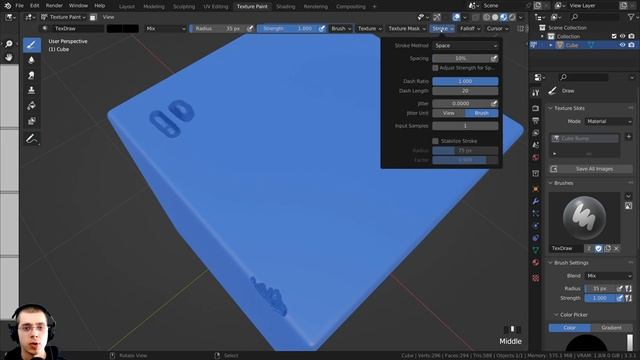Open Object Constraints properties tab
This screenshot has width=640, height=360.
click(x=536, y=238)
